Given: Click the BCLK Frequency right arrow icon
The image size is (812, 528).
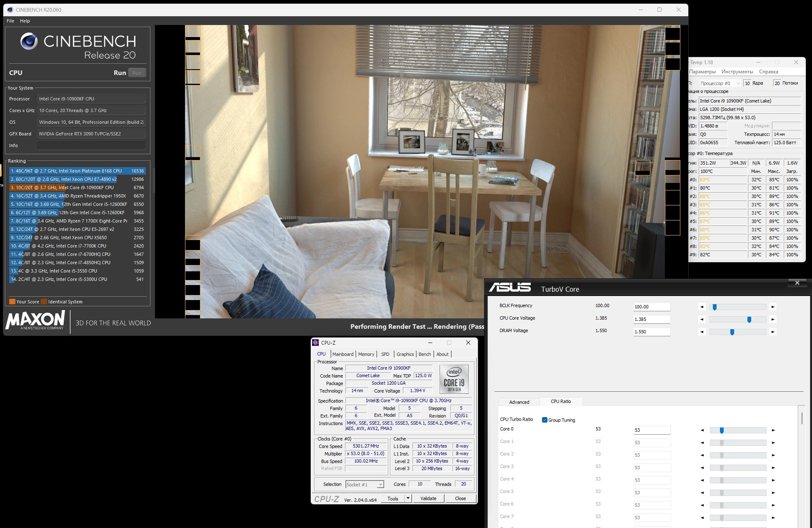Looking at the screenshot, I should point(773,307).
